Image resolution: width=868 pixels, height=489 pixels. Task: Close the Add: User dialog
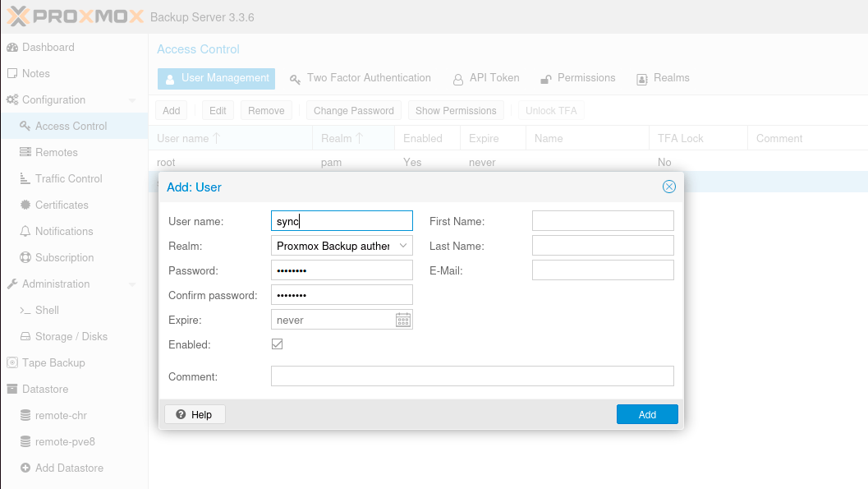669,187
